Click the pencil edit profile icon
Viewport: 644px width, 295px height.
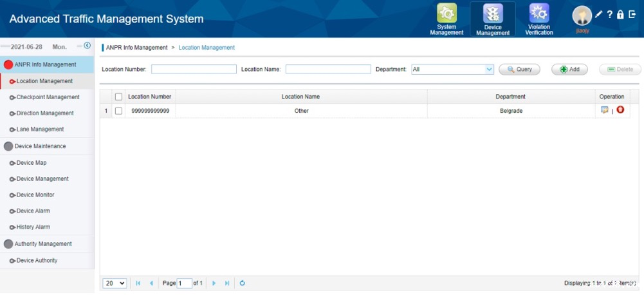pos(598,14)
